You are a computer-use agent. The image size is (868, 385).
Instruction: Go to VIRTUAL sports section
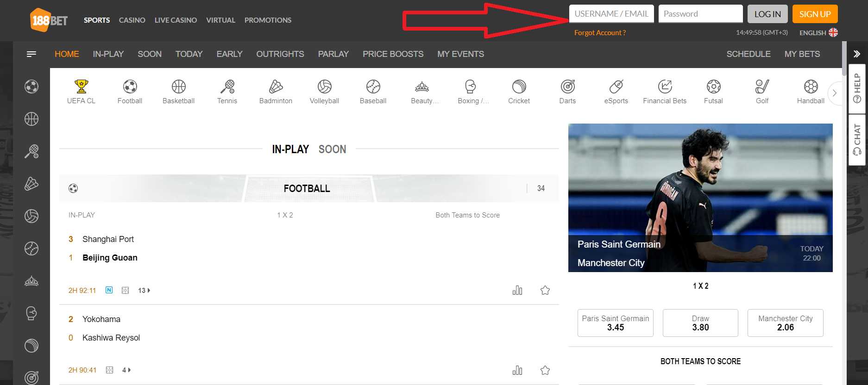tap(220, 20)
